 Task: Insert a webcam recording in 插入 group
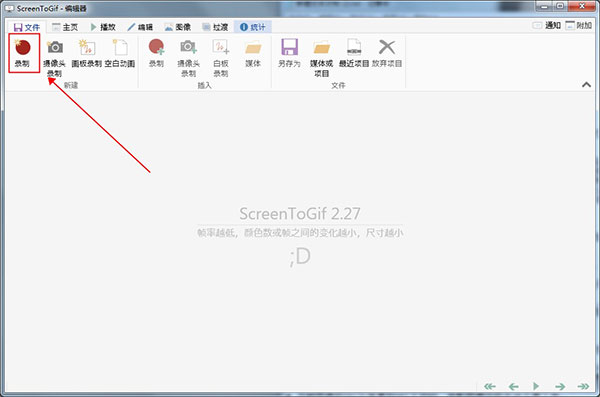point(188,57)
